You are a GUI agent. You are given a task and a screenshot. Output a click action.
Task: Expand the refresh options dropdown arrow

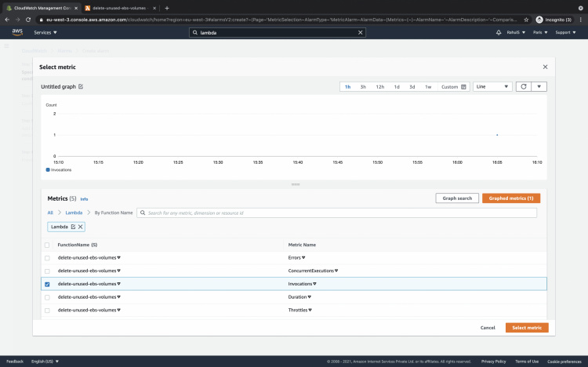click(x=539, y=86)
